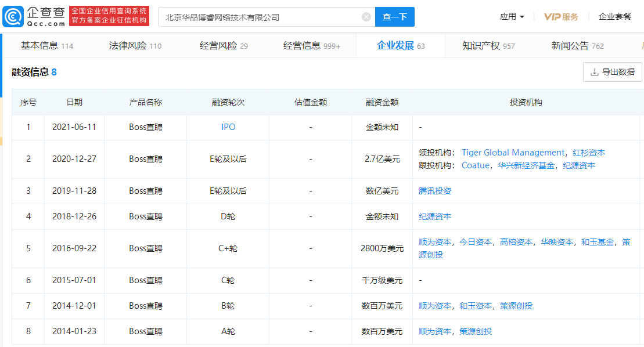The height and width of the screenshot is (347, 644).
Task: Open 顺为资本 link in the C+轮 row
Action: point(435,242)
